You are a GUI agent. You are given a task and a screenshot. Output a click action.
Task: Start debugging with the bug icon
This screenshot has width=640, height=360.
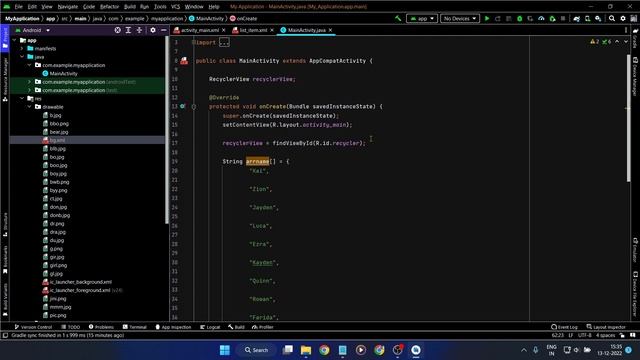519,18
